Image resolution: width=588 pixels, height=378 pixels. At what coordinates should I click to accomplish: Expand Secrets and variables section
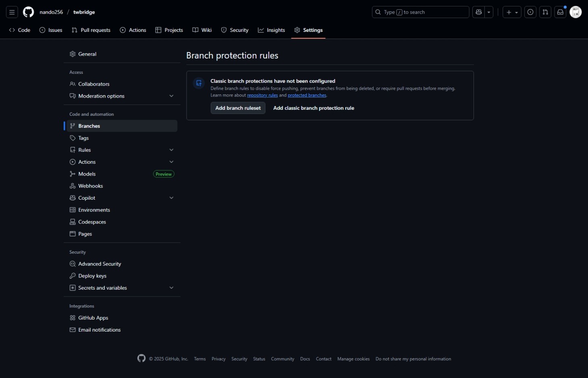(x=171, y=288)
